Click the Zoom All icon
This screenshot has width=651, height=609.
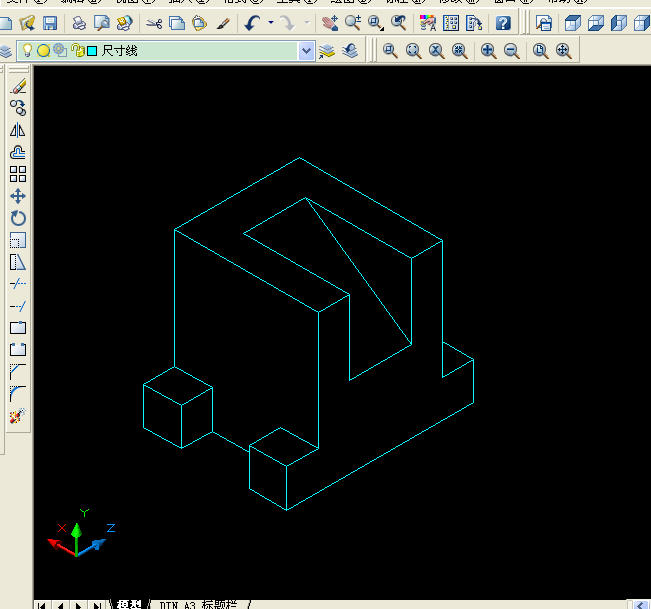(x=540, y=51)
